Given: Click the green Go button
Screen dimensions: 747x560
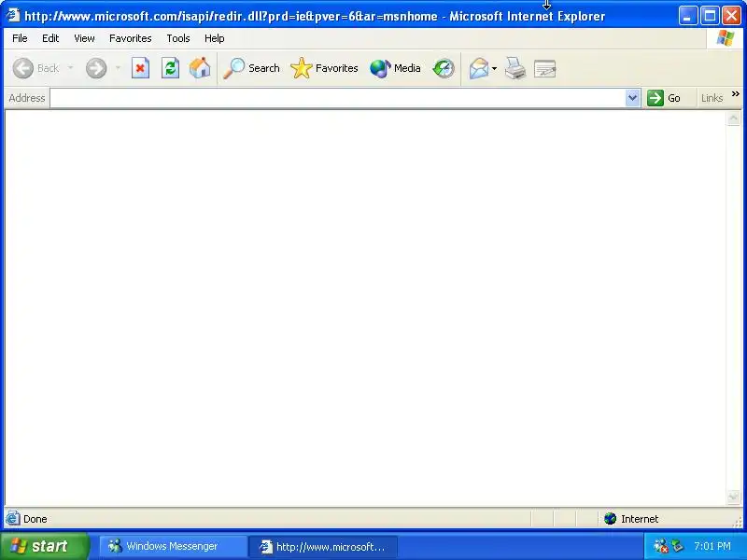Looking at the screenshot, I should 665,98.
